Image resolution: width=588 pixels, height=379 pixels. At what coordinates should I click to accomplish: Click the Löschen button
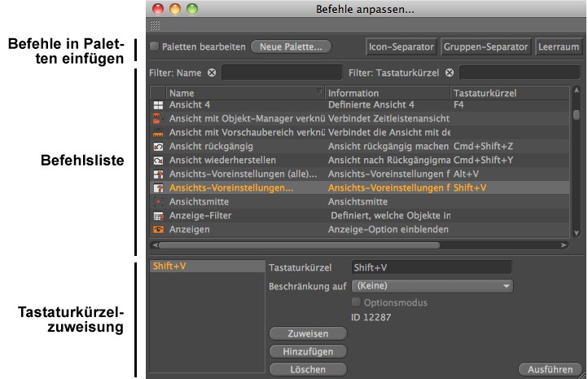[x=307, y=369]
